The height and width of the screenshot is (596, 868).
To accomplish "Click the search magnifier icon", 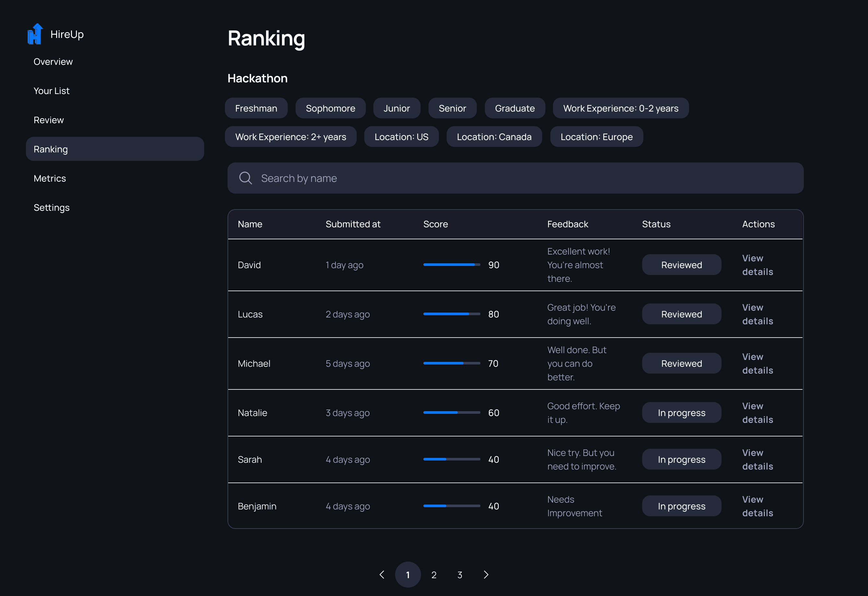I will click(x=245, y=178).
